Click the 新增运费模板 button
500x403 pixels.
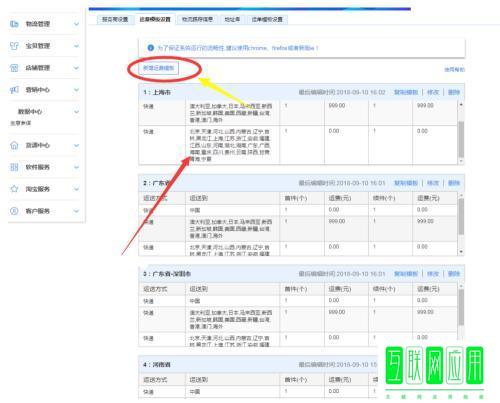[159, 68]
